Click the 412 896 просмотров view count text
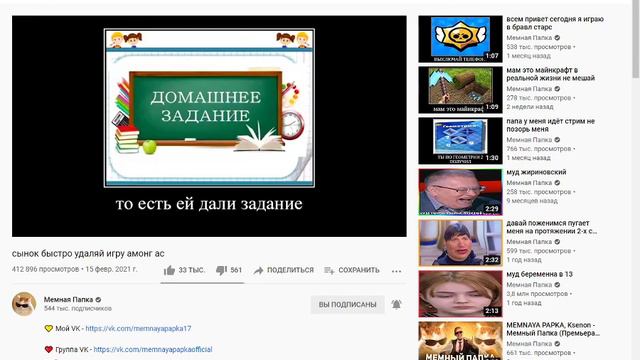This screenshot has height=360, width=640. click(x=45, y=269)
